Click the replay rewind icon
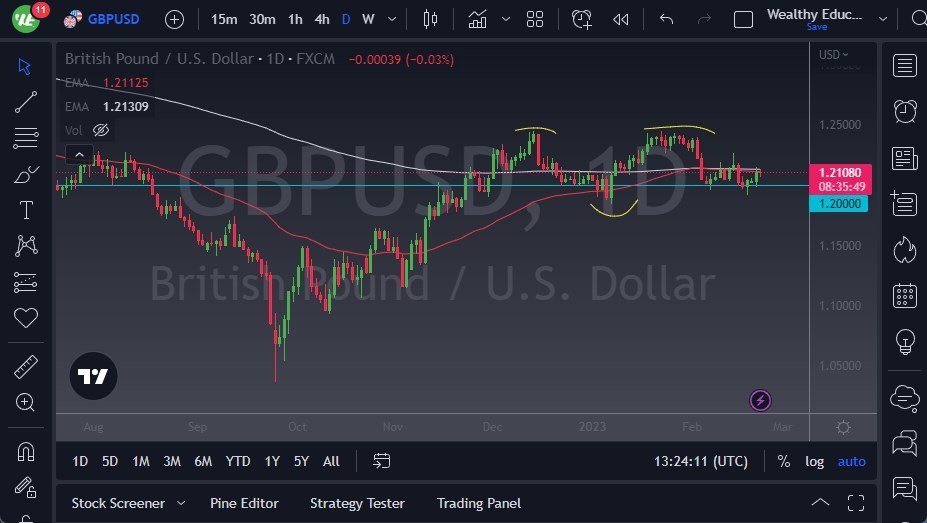Viewport: 927px width, 523px height. (621, 19)
